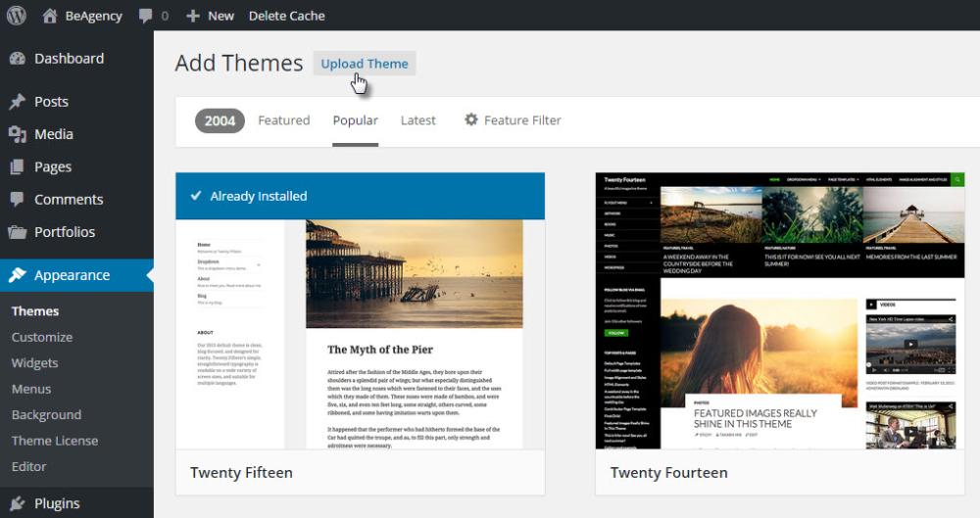Click the Appearance paintbrush icon
This screenshot has height=518, width=980.
17,275
